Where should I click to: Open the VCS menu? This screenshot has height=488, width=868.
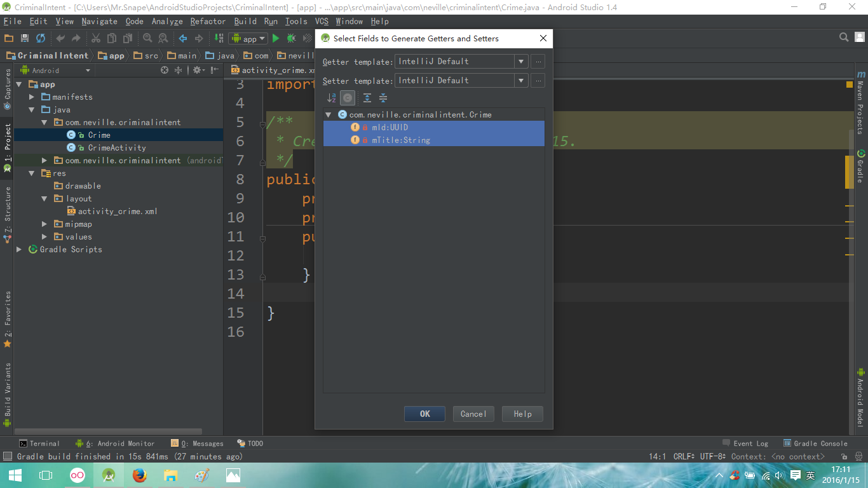pyautogui.click(x=322, y=21)
